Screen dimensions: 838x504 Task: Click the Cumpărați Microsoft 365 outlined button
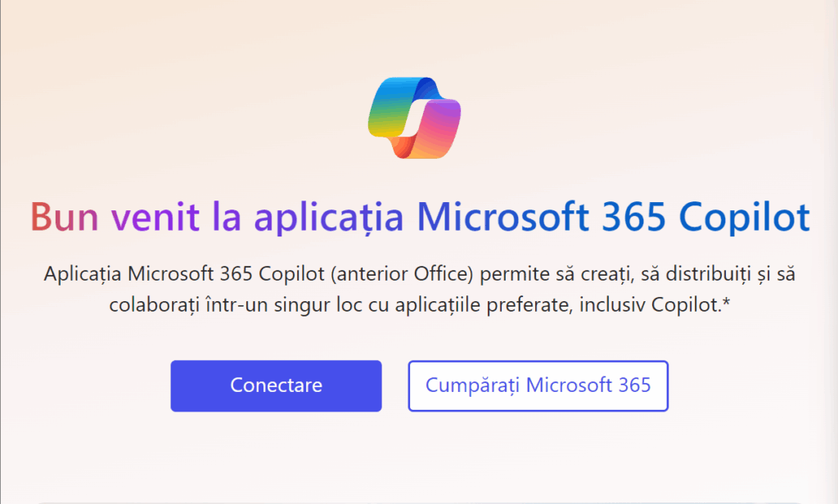[x=538, y=385]
